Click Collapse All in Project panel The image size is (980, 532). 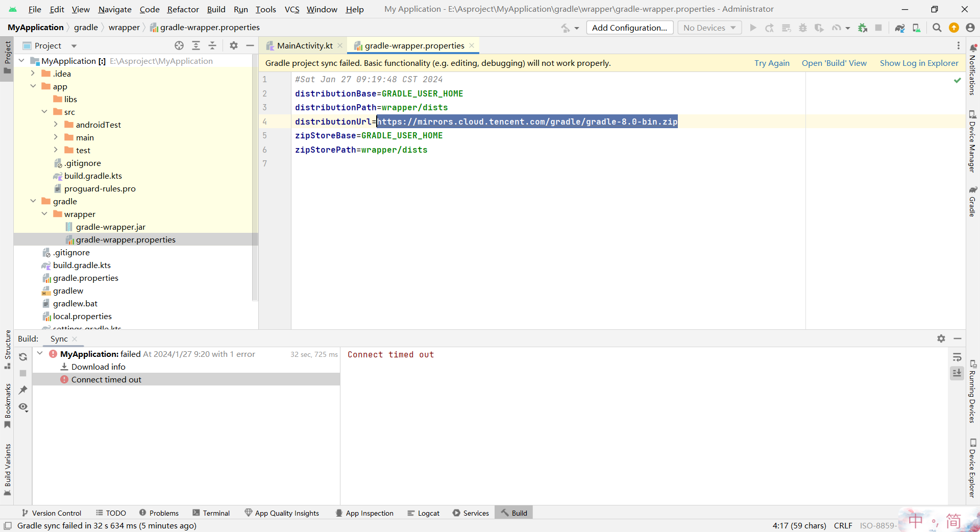[212, 45]
